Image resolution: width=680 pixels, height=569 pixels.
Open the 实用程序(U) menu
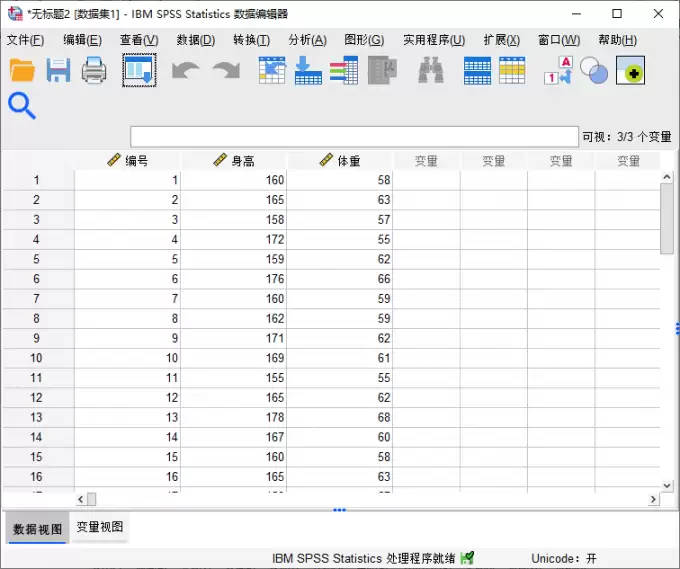[x=434, y=40]
